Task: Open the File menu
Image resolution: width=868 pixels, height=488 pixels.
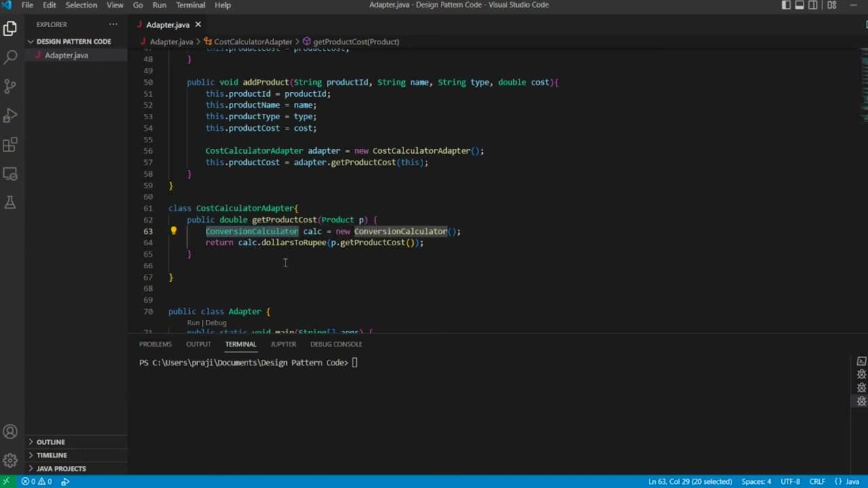Action: tap(27, 5)
